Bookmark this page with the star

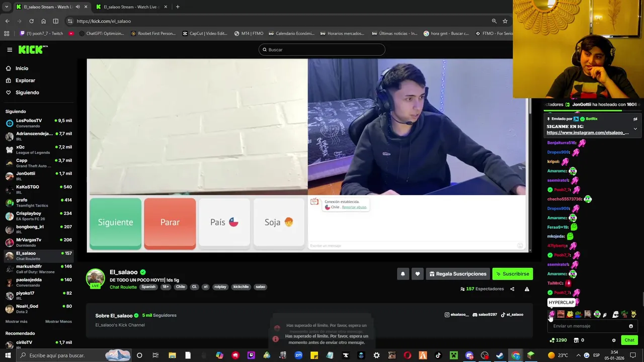coord(505,21)
